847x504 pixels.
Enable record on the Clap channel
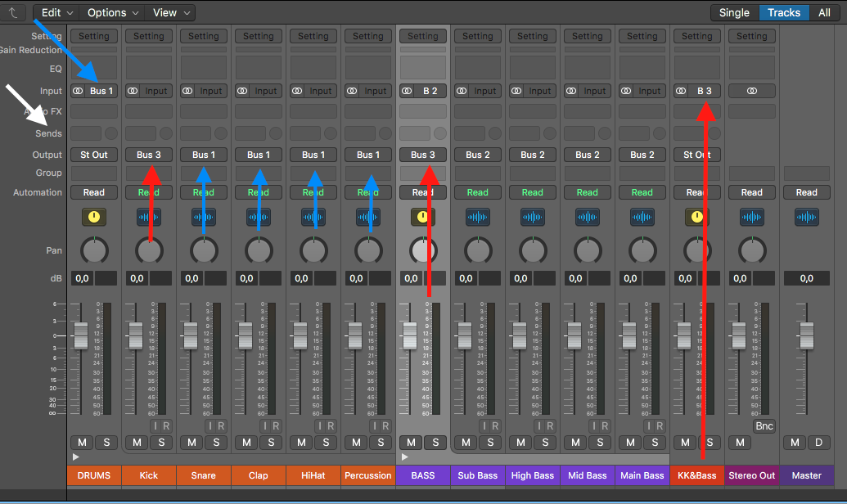click(x=277, y=426)
